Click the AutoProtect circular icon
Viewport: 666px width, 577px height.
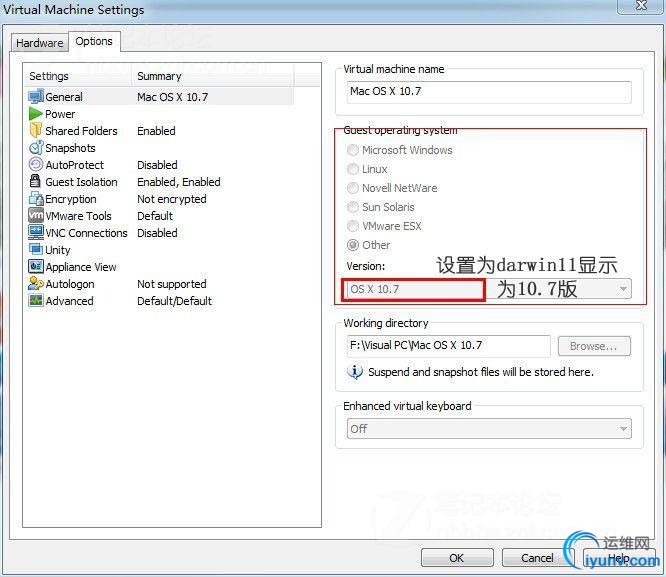click(x=36, y=164)
